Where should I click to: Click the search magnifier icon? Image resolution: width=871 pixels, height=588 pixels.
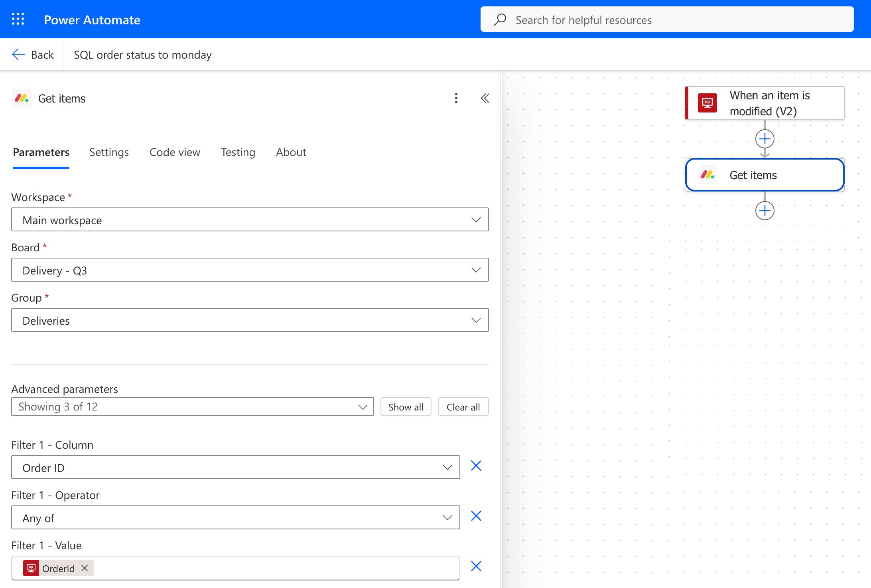(x=500, y=20)
